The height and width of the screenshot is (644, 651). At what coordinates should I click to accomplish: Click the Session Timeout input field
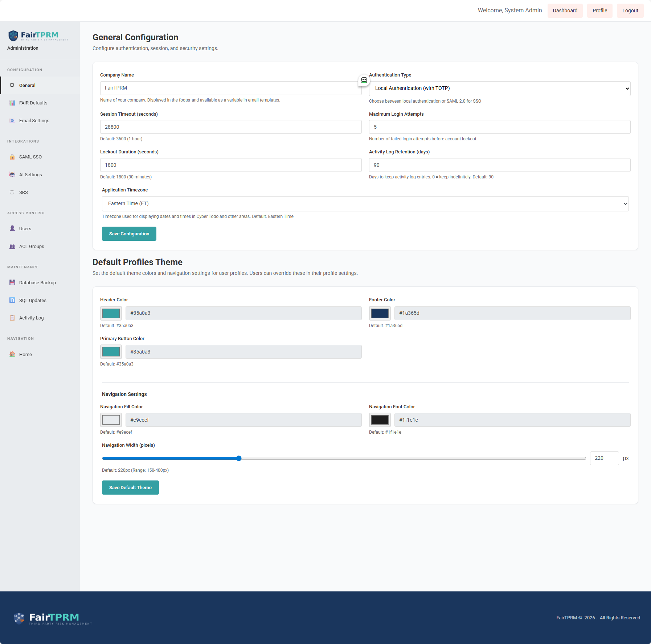pyautogui.click(x=231, y=127)
